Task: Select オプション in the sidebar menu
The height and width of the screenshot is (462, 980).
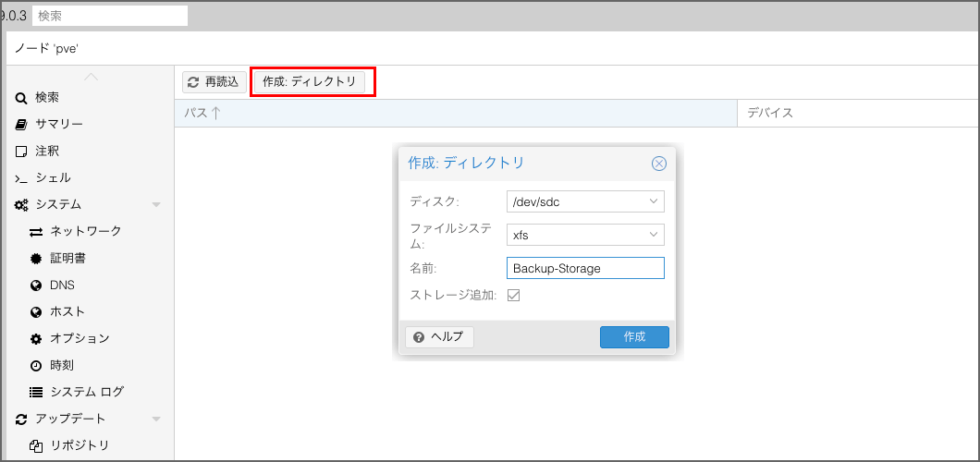Action: pyautogui.click(x=80, y=339)
